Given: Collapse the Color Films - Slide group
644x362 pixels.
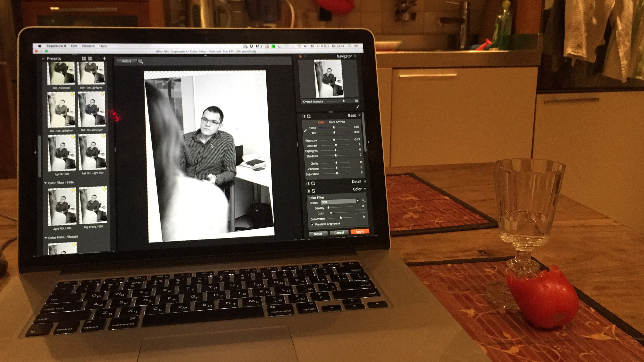Looking at the screenshot, I should [46, 183].
